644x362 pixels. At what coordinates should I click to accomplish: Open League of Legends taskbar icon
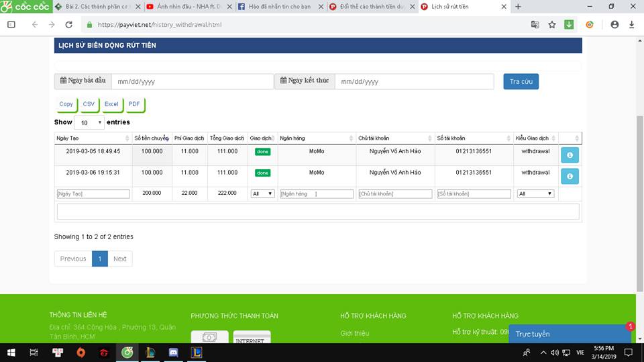pyautogui.click(x=197, y=353)
